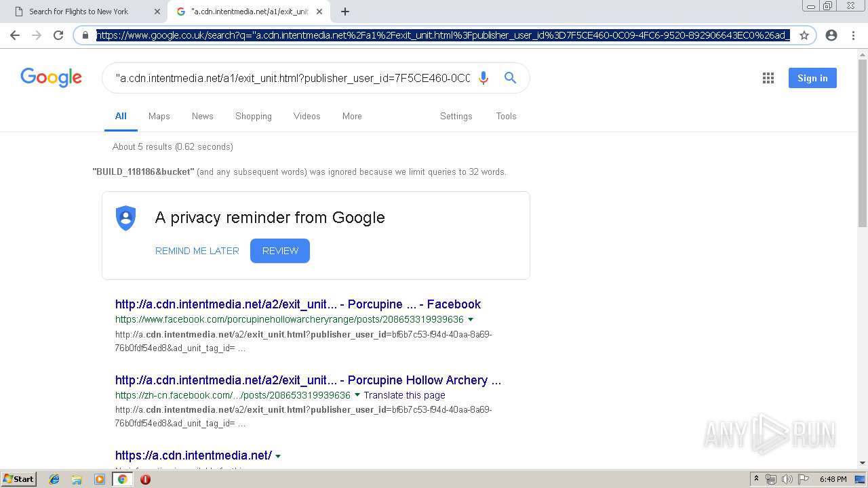Switch to Maps results
The image size is (868, 488).
[159, 116]
